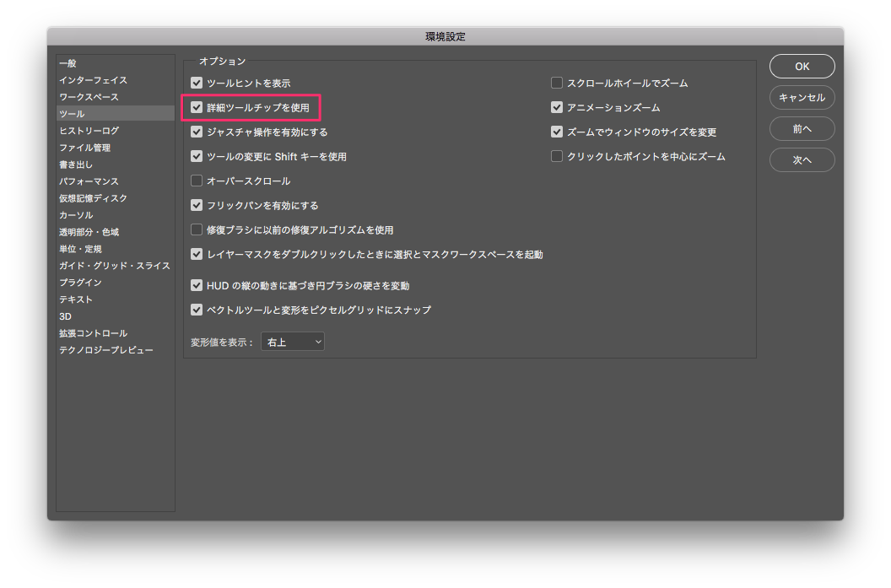This screenshot has height=588, width=891.
Task: Open ガイド・グリッド・スライス preferences
Action: pyautogui.click(x=116, y=265)
